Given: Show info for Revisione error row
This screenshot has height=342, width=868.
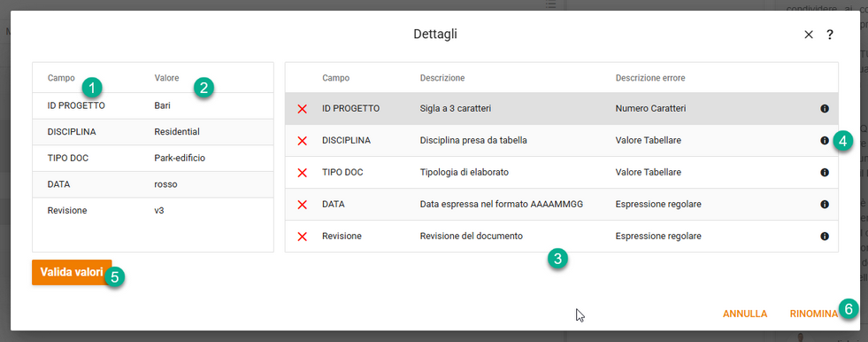Looking at the screenshot, I should (825, 237).
